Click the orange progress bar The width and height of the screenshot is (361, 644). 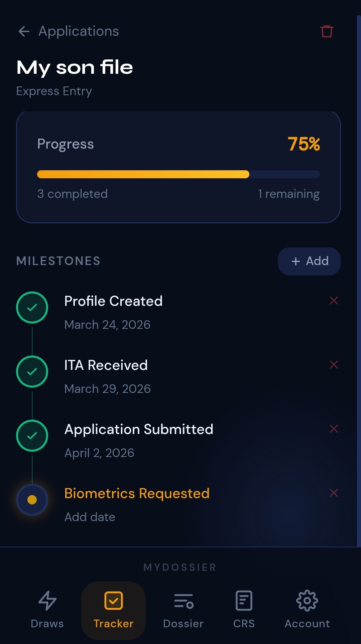coord(143,174)
